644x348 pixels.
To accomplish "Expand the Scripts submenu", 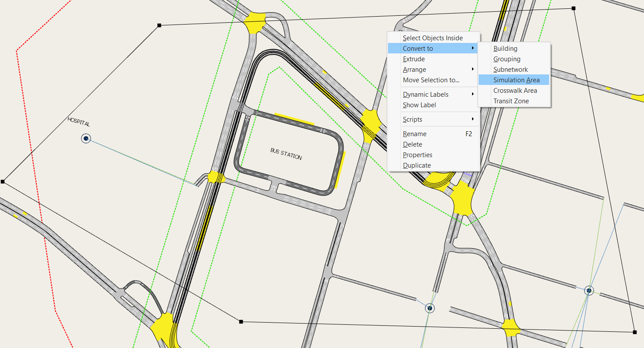I will tap(412, 119).
